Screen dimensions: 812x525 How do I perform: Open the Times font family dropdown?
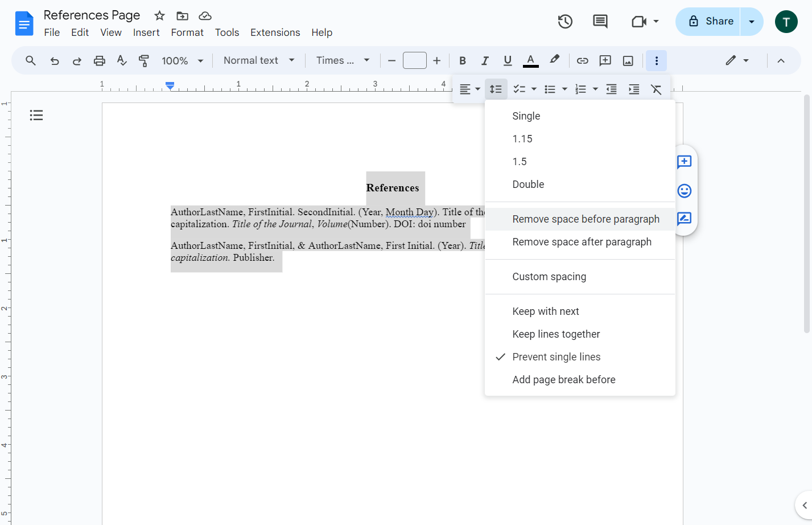[343, 60]
